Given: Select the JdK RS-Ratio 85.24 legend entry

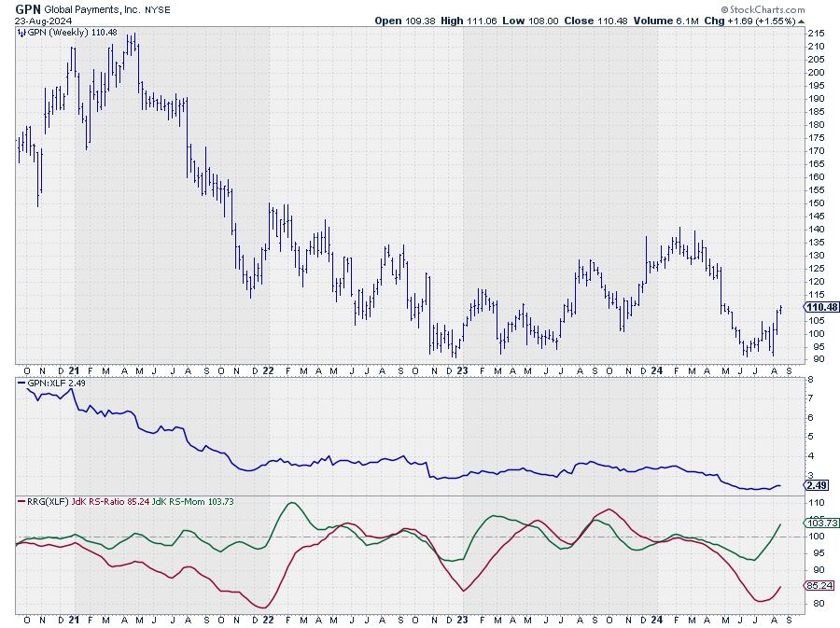Looking at the screenshot, I should tap(114, 503).
